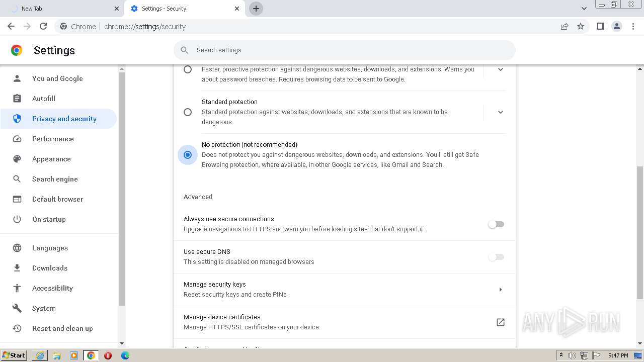The height and width of the screenshot is (362, 644).
Task: Click the main page vertical scrollbar thumb
Action: 640,232
